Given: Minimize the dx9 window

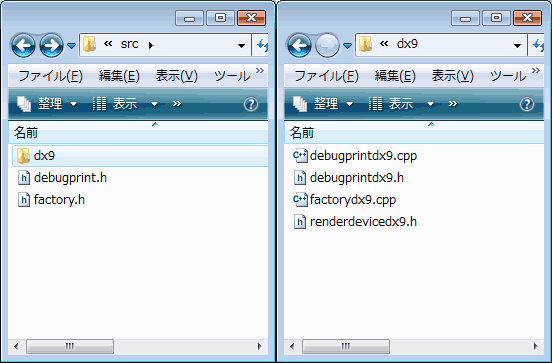Looking at the screenshot, I should tap(465, 18).
